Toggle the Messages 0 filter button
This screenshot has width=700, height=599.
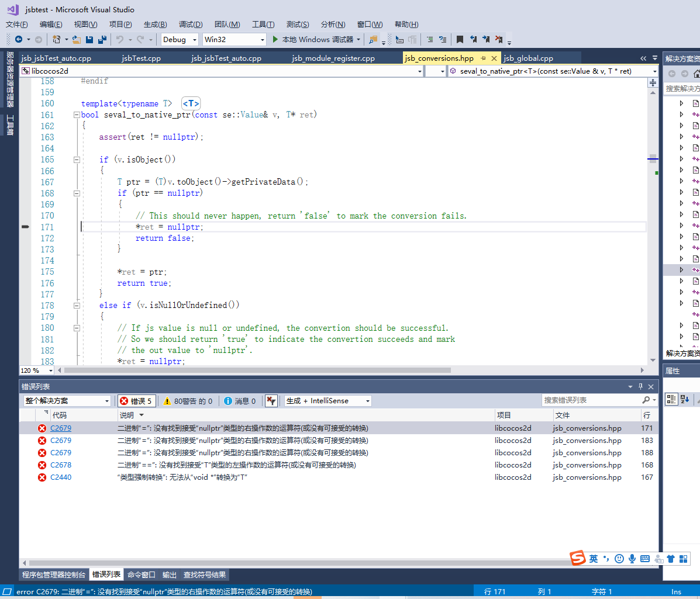click(x=240, y=401)
